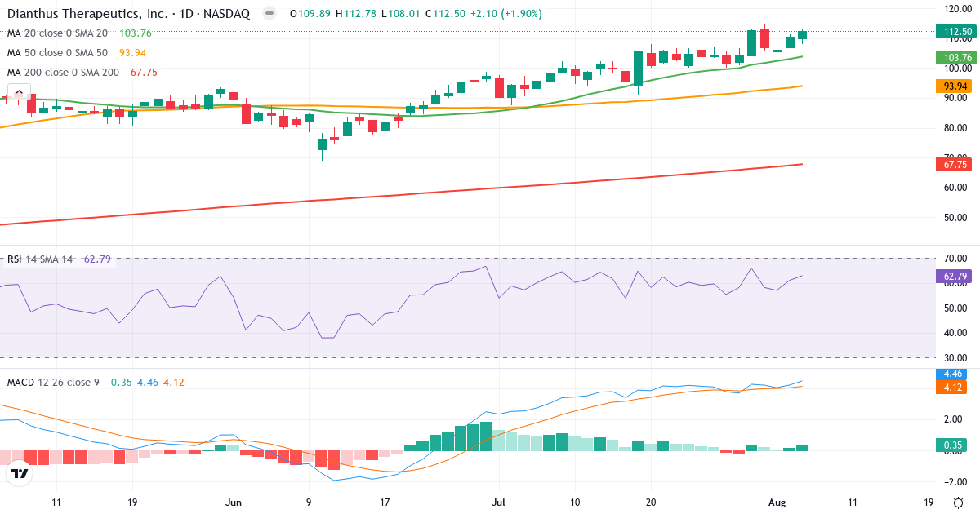Screen dimensions: 980x514
Task: Click the Aug label on the time axis
Action: click(x=776, y=503)
